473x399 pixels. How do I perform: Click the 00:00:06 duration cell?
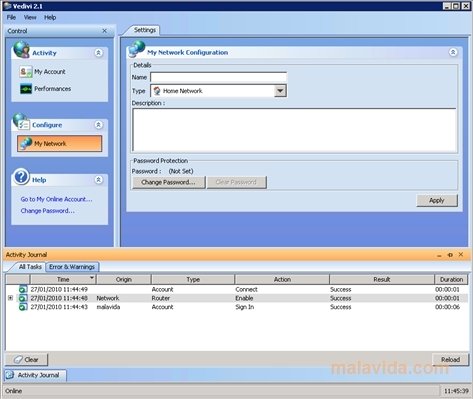447,307
